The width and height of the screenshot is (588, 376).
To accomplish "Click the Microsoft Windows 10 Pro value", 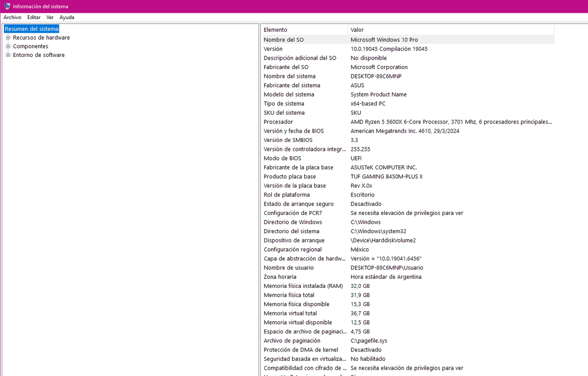I will [x=384, y=40].
